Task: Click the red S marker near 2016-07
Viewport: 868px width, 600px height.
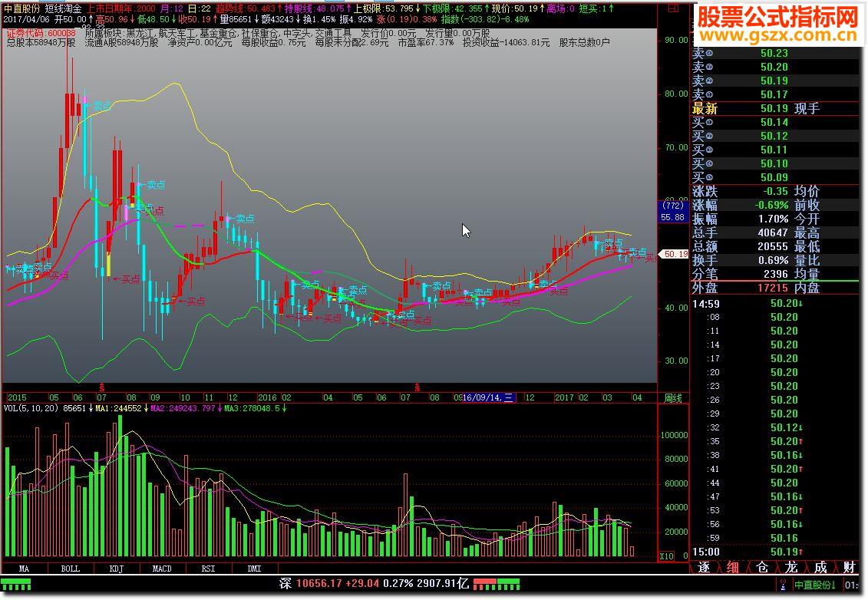Action: point(417,387)
